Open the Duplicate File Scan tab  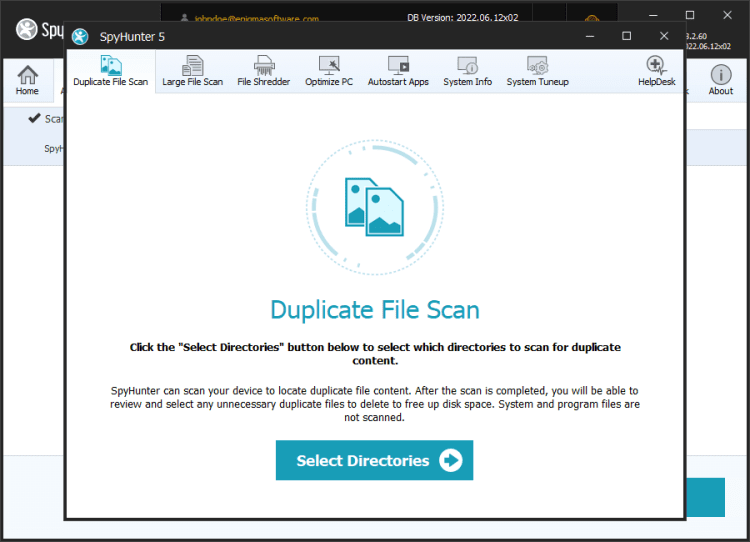tap(110, 71)
